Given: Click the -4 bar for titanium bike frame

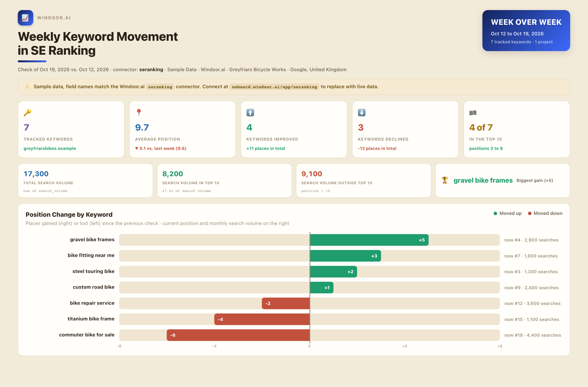Looking at the screenshot, I should click(x=262, y=319).
